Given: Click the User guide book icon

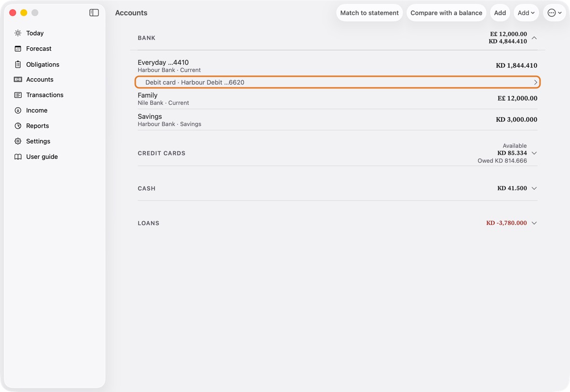Looking at the screenshot, I should click(x=18, y=156).
